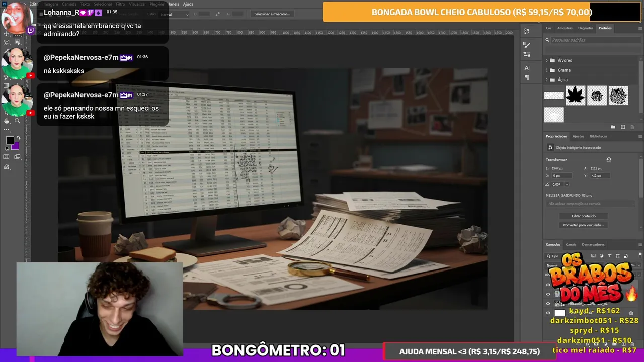Toggle visibility of second layer
Image resolution: width=644 pixels, height=362 pixels.
click(548, 294)
